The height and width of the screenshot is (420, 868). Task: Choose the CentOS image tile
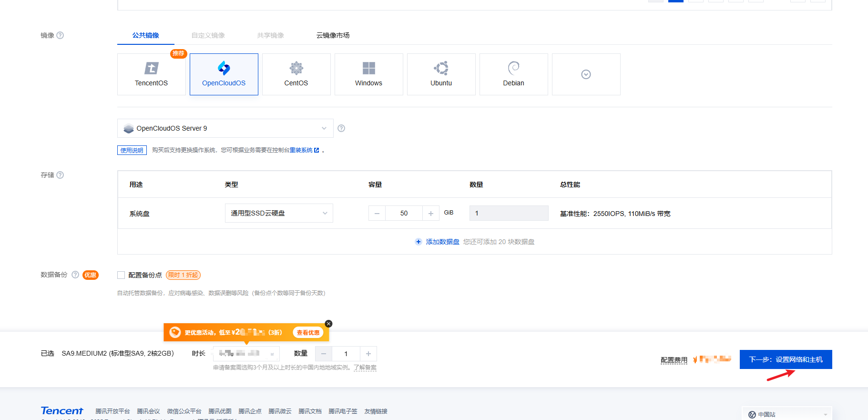(x=296, y=74)
